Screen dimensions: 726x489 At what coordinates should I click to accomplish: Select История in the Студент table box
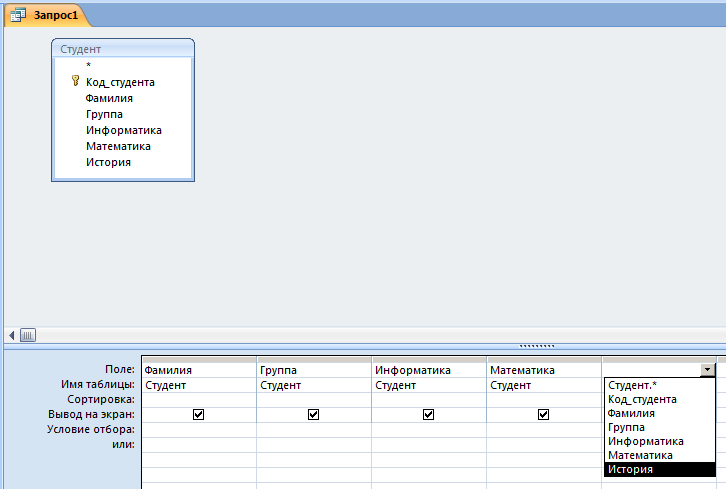pos(108,162)
